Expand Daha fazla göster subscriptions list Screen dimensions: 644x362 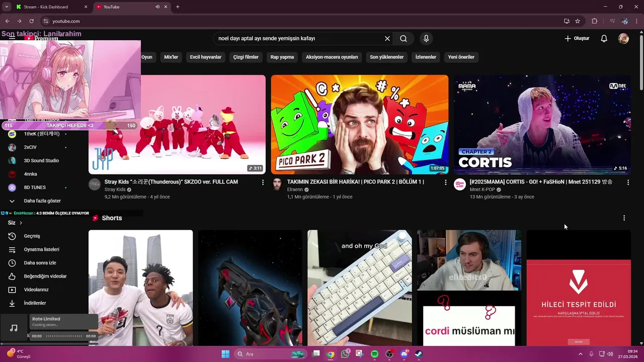tap(42, 201)
